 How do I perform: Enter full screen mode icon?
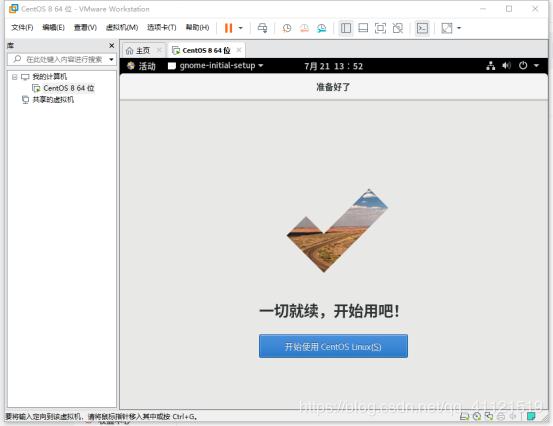click(380, 28)
